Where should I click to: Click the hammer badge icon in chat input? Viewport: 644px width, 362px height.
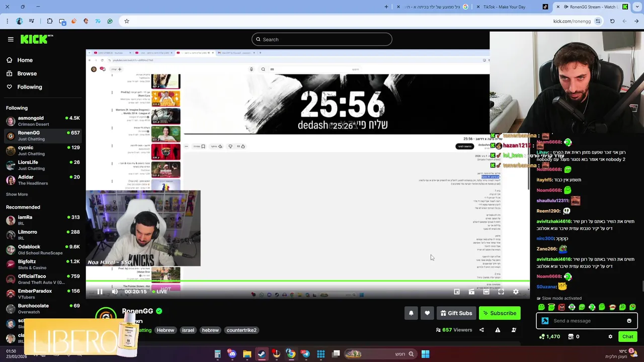(545, 321)
